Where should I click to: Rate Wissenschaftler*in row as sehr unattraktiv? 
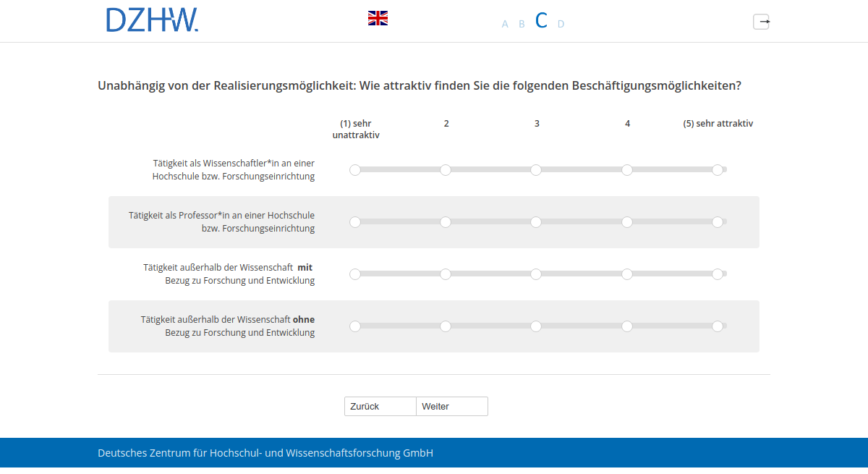[x=355, y=169]
